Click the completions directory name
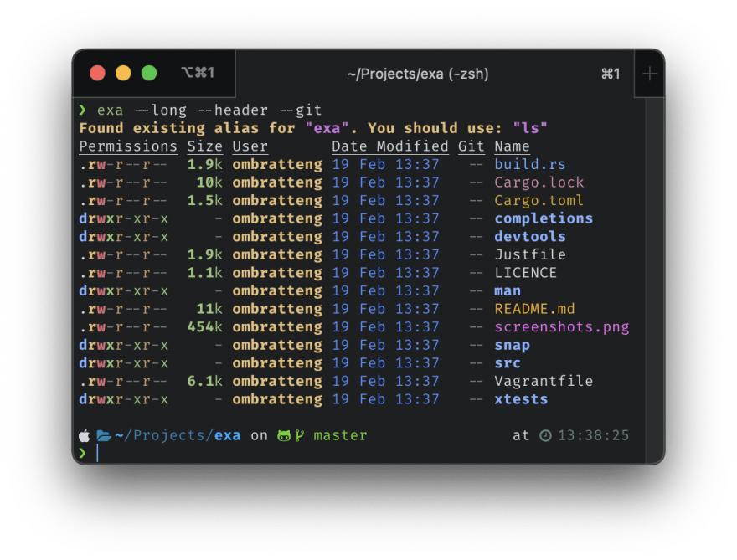Image resolution: width=737 pixels, height=560 pixels. [544, 219]
